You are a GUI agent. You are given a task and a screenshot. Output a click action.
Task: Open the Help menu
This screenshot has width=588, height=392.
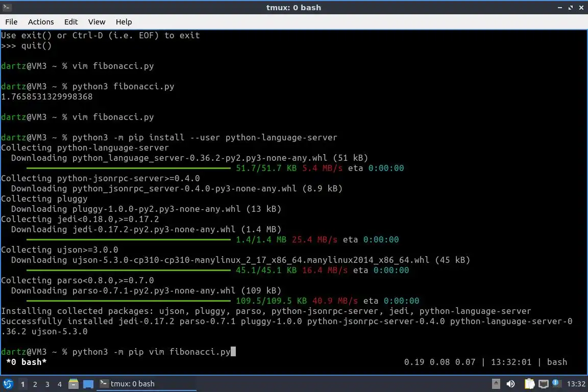[124, 22]
